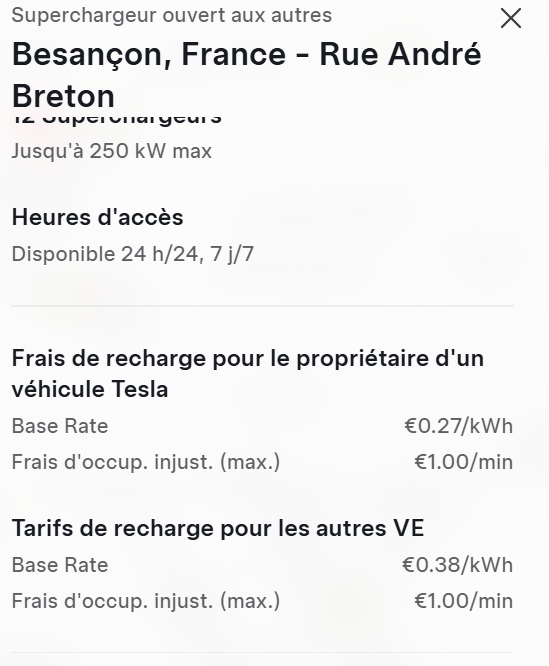Click the €0.27/kWh Tesla base rate price

tap(459, 426)
